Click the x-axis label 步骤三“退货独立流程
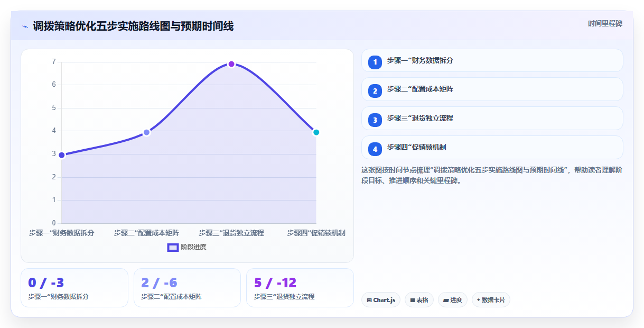This screenshot has height=328, width=644. 231,233
